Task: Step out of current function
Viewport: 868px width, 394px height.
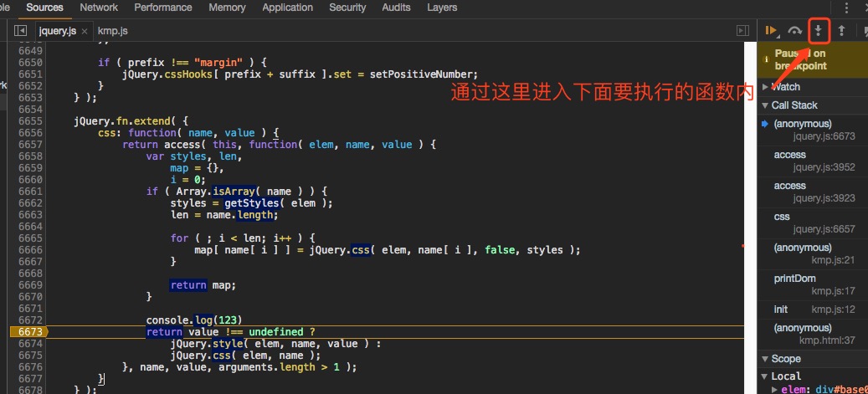Action: (841, 31)
